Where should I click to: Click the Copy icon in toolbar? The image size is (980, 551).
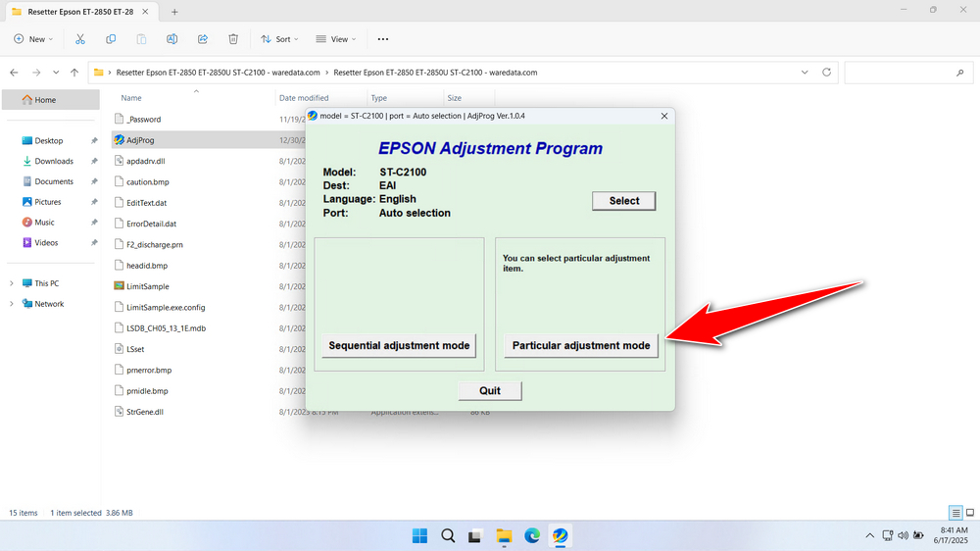[111, 39]
